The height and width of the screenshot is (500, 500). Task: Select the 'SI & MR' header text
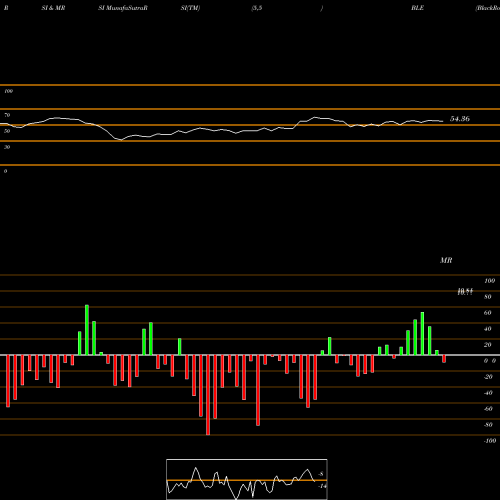click(53, 8)
